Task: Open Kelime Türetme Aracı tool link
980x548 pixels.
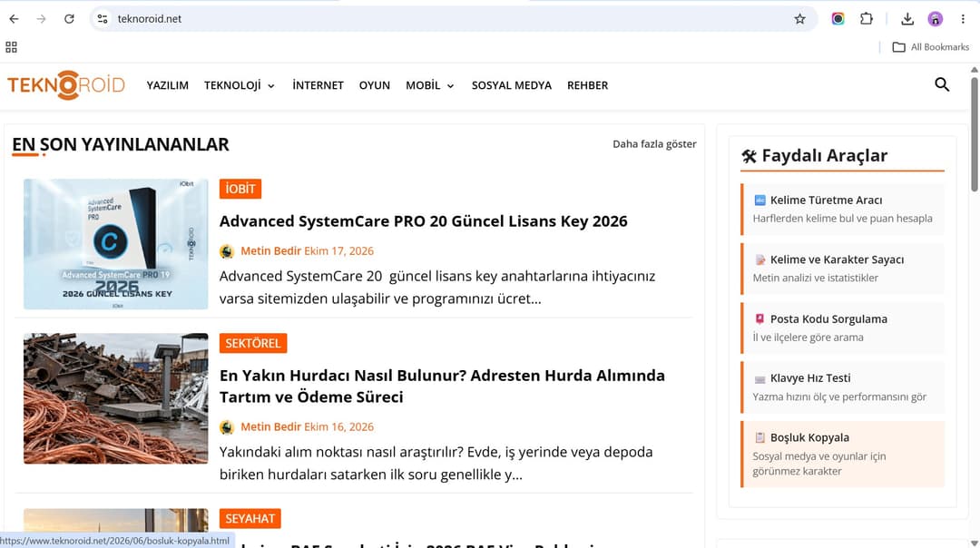Action: pos(842,210)
